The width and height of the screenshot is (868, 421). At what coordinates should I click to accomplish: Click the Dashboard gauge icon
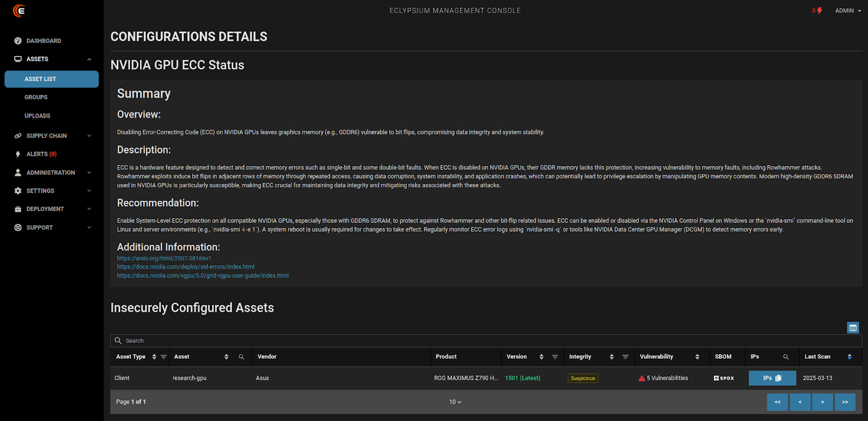[x=18, y=41]
